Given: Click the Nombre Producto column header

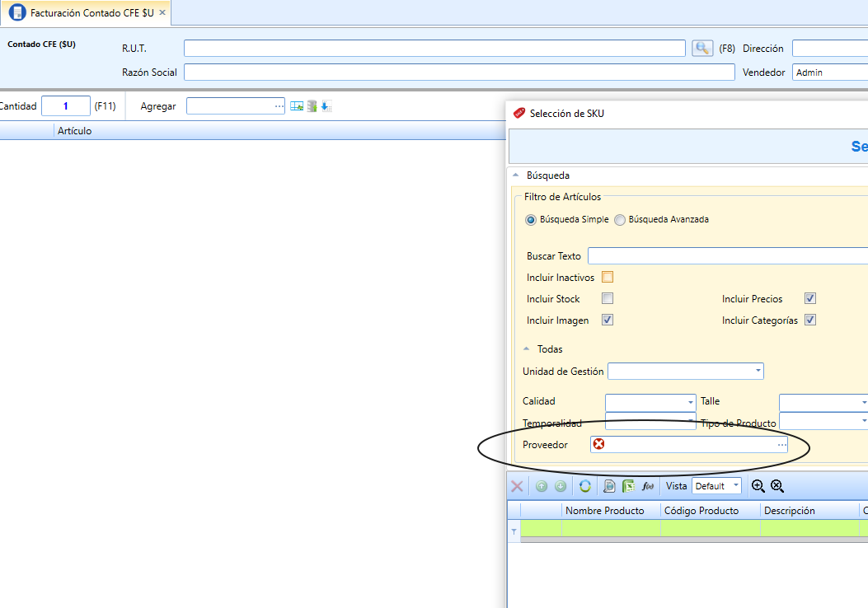Looking at the screenshot, I should pyautogui.click(x=605, y=511).
